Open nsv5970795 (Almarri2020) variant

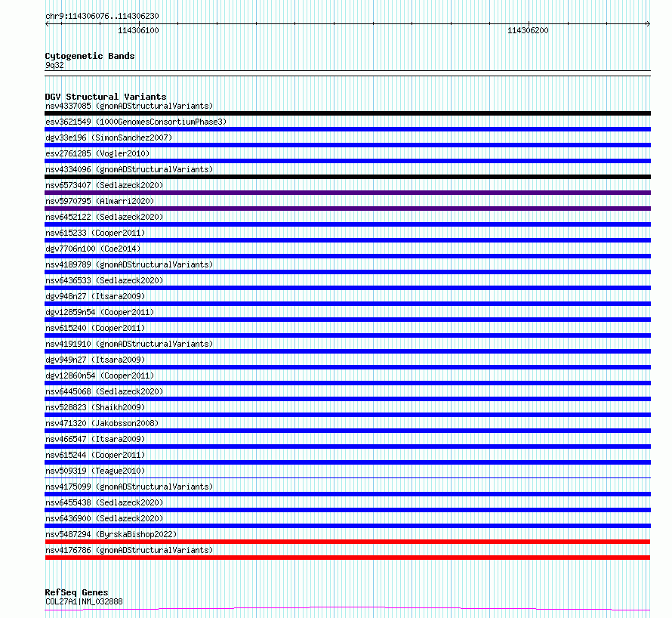click(x=100, y=201)
